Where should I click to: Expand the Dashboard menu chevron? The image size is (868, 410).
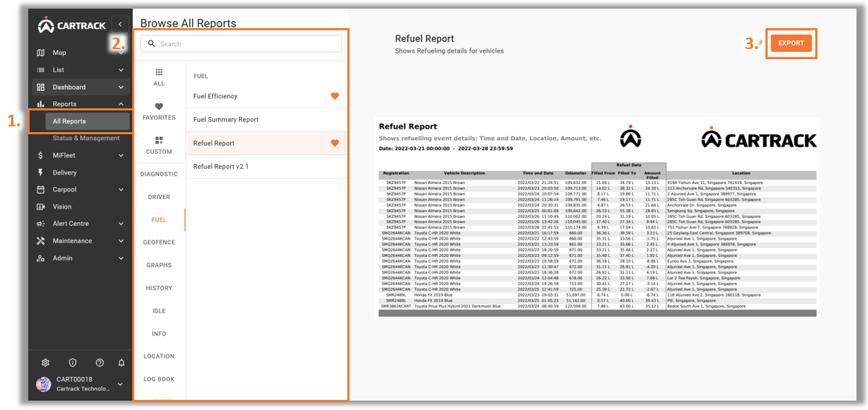(x=121, y=87)
